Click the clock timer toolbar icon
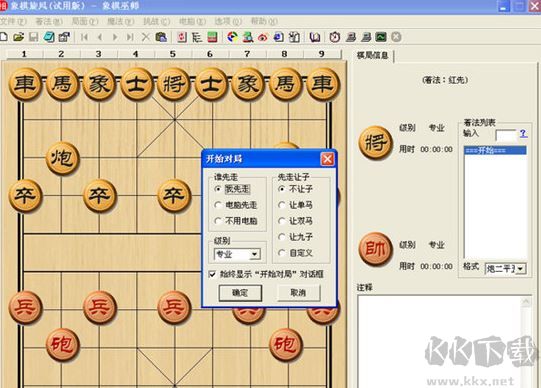Viewport: 541px width, 388px height. (335, 37)
